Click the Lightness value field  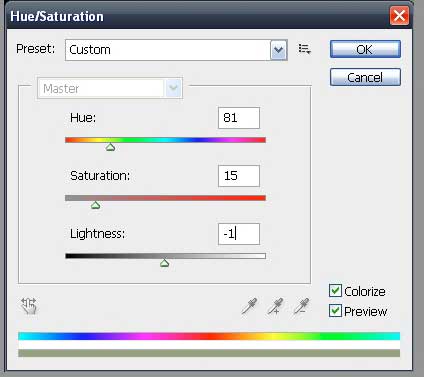pyautogui.click(x=239, y=234)
